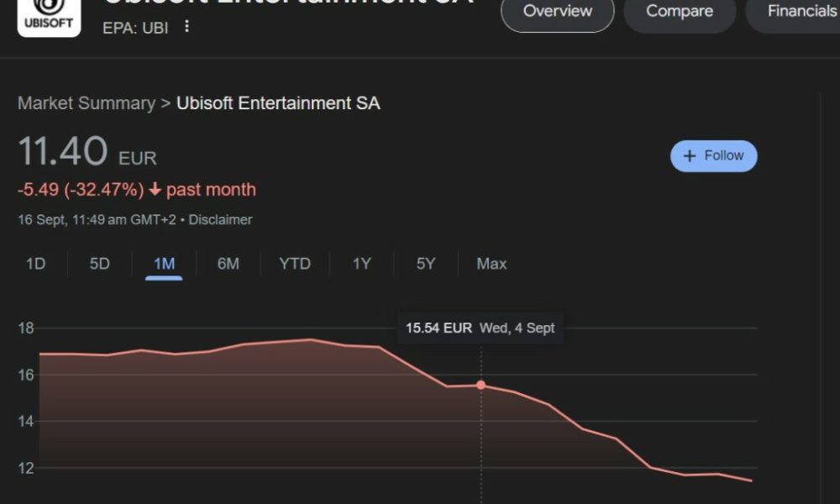Open the Disclaimer link

(x=220, y=219)
